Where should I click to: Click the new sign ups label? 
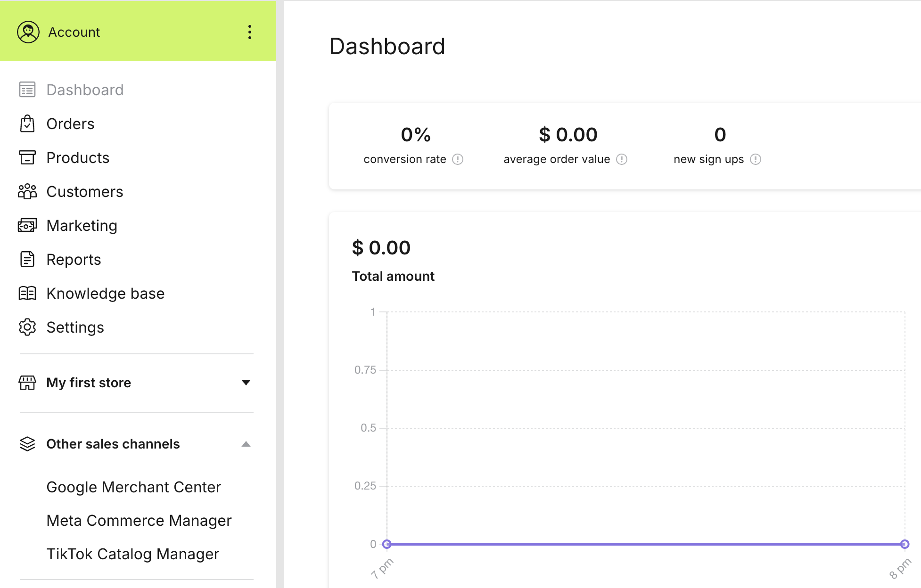click(709, 159)
